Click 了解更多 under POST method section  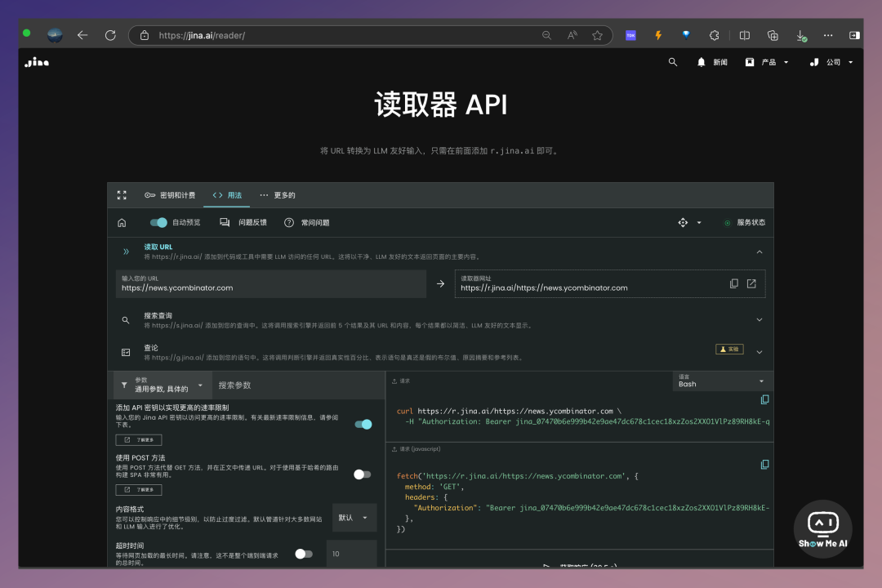pyautogui.click(x=139, y=490)
